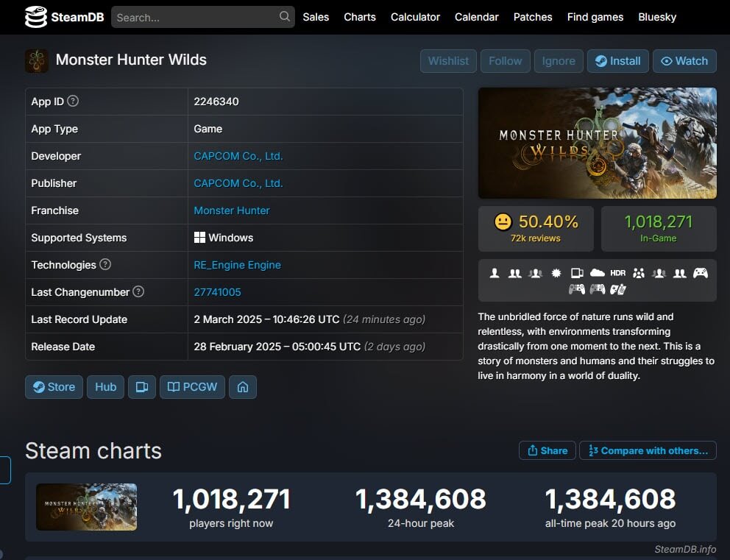Toggle Wishlist for Monster Hunter Wilds

coord(448,61)
